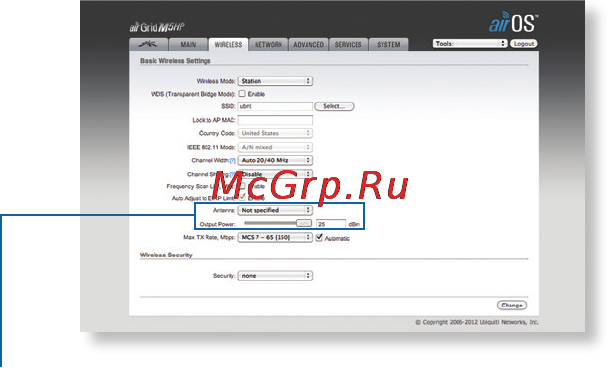Open the SERVICES tab

(x=348, y=45)
